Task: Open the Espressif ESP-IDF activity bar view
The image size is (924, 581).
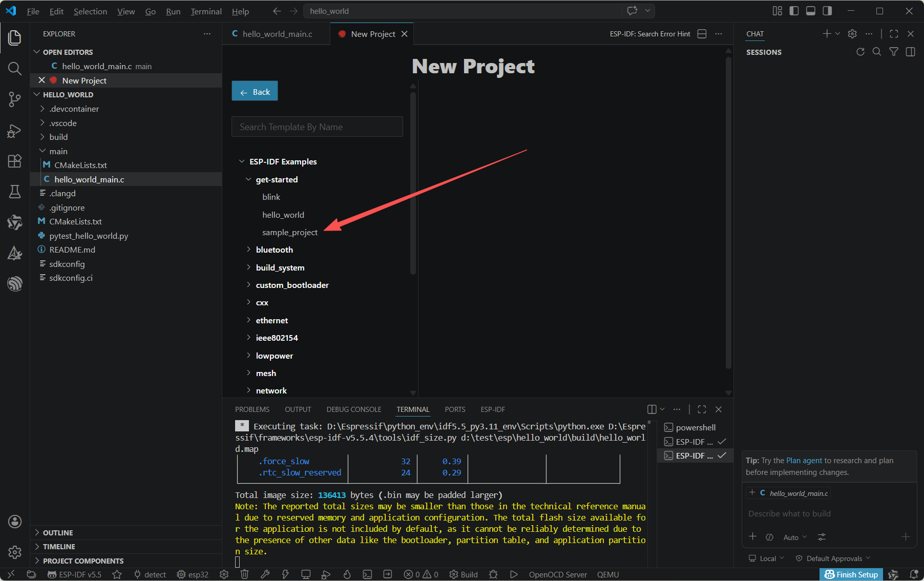Action: click(15, 283)
